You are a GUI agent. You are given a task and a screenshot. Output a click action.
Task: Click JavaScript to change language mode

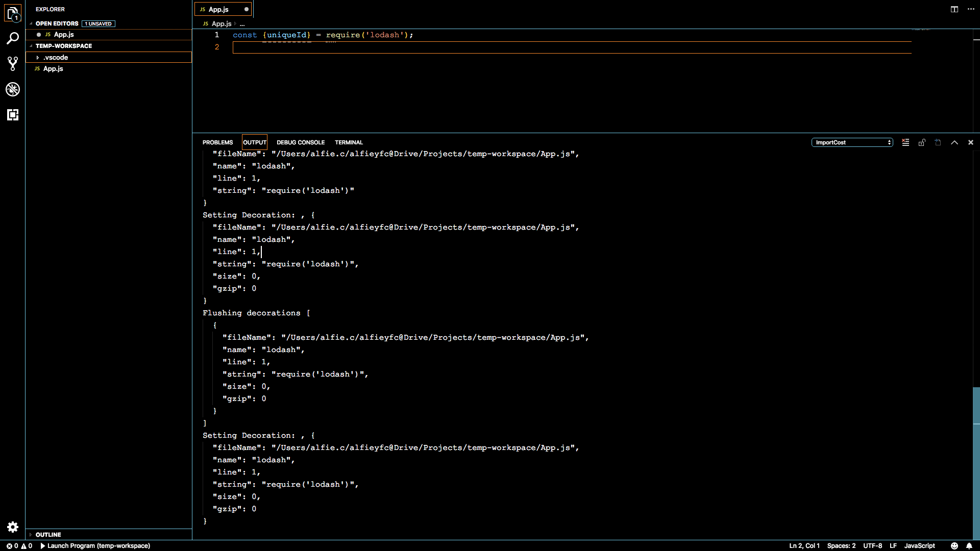(x=918, y=546)
